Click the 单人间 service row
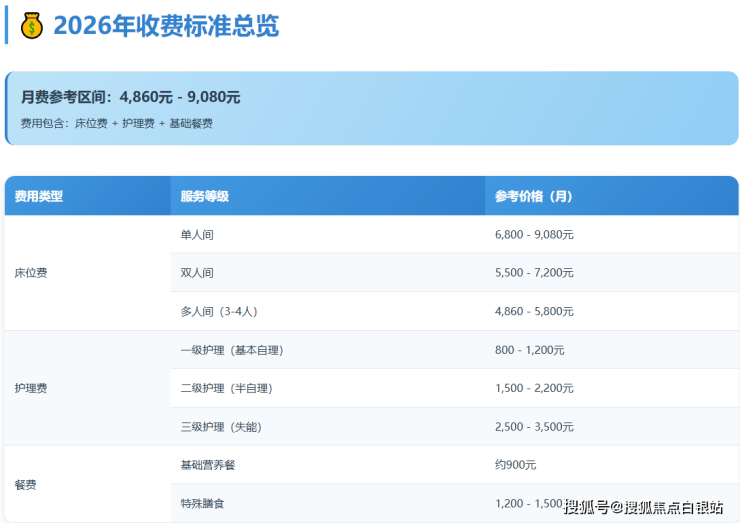Screen dimensions: 740x523 (197, 234)
